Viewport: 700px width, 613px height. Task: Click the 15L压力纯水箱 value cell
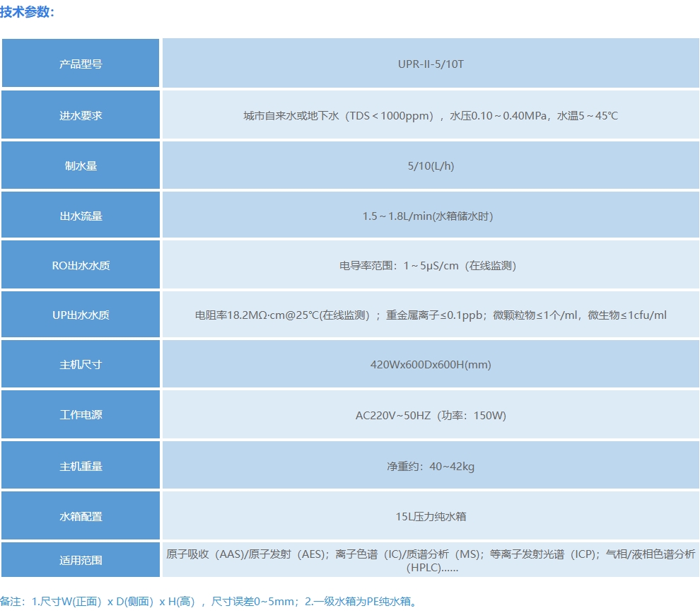coord(430,515)
